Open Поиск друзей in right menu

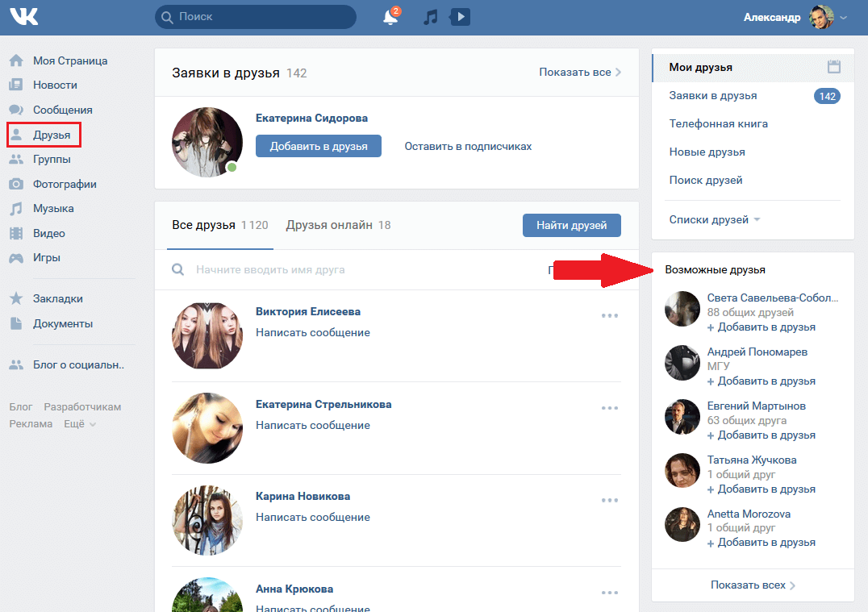click(705, 181)
